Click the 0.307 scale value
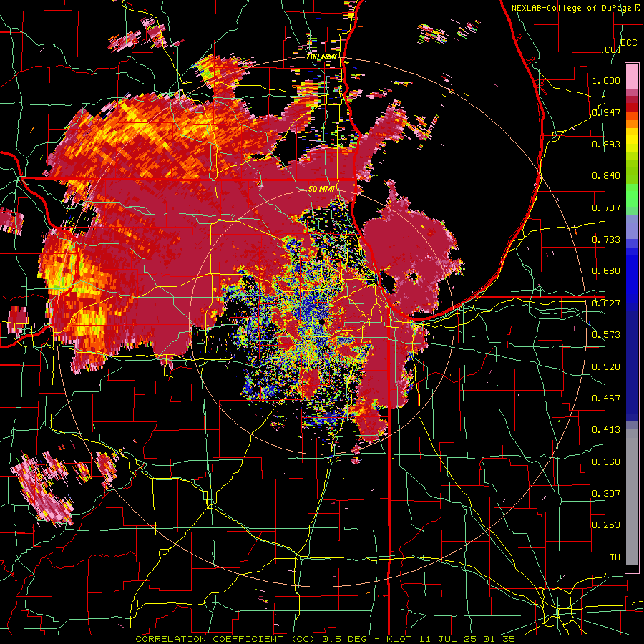Screen dimensions: 644x644 click(606, 494)
